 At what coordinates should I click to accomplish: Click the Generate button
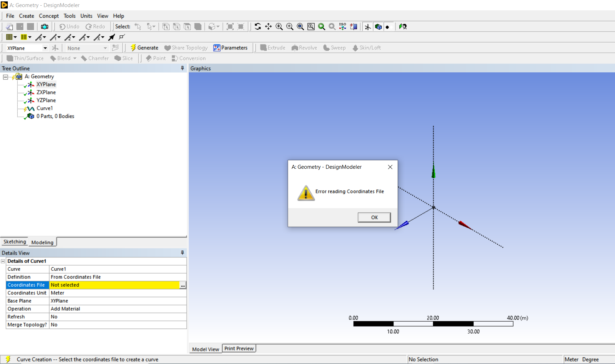pos(144,48)
